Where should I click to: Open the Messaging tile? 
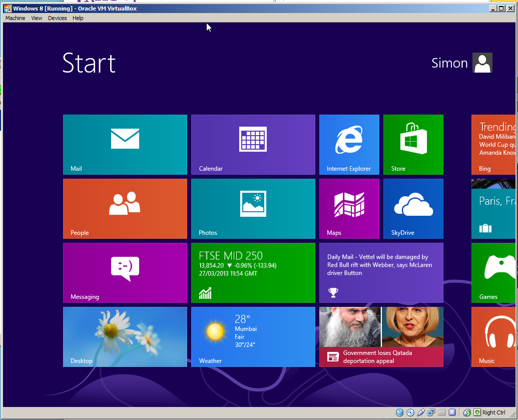click(x=125, y=273)
